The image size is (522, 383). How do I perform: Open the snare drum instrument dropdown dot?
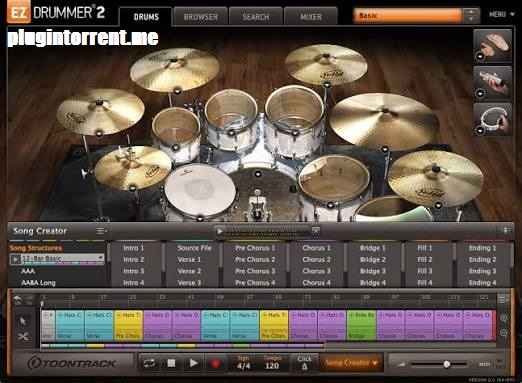pyautogui.click(x=200, y=218)
